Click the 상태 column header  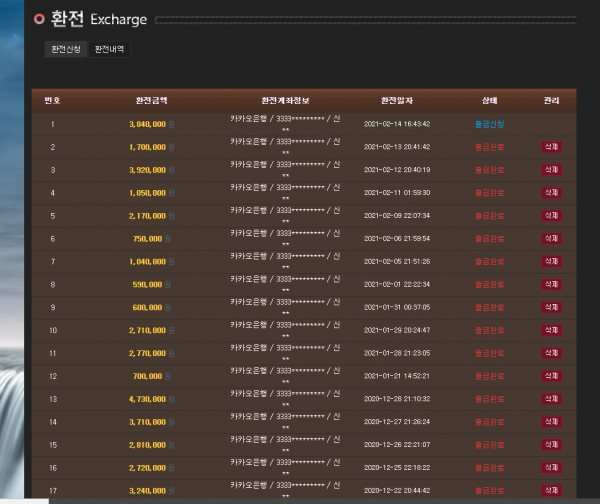click(x=489, y=101)
